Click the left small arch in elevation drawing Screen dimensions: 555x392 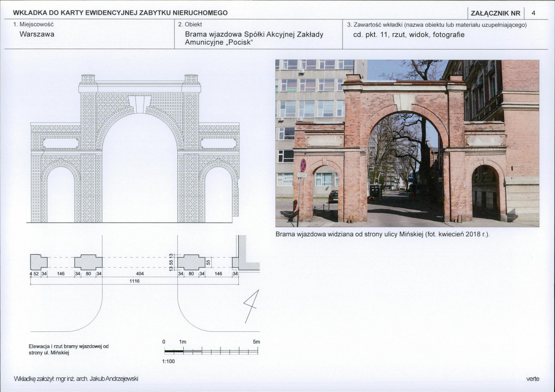click(x=61, y=191)
